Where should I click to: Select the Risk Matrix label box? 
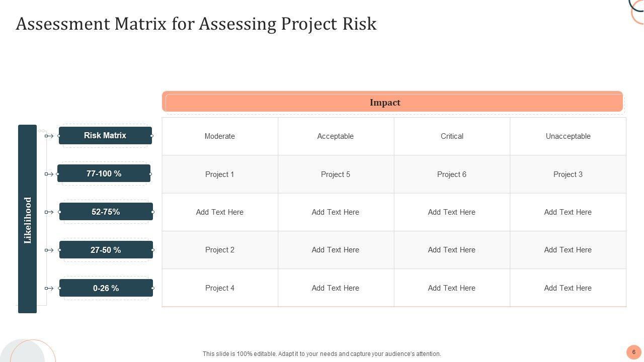[105, 136]
